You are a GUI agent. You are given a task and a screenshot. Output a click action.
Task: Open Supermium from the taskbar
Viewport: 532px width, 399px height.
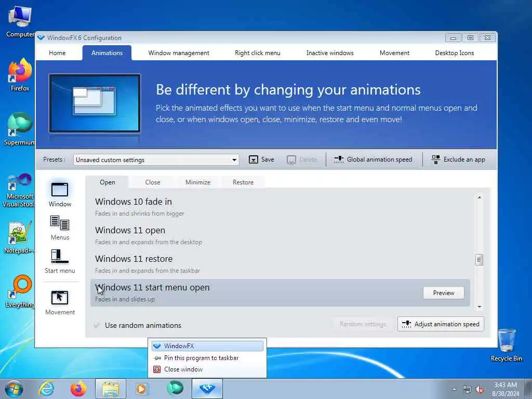(175, 388)
